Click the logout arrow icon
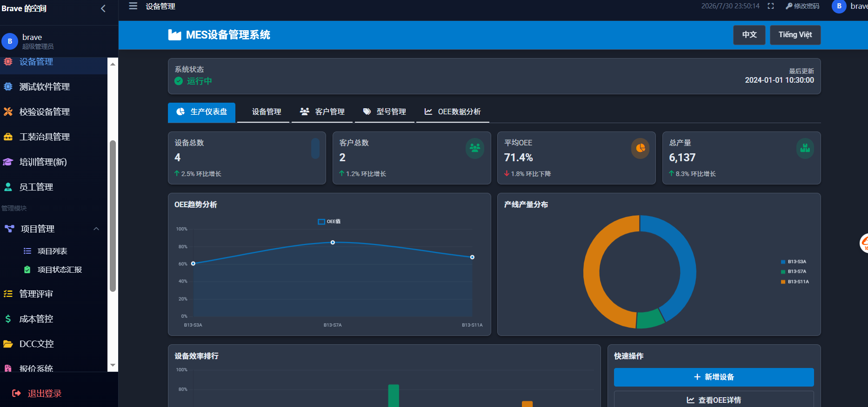 (x=16, y=394)
